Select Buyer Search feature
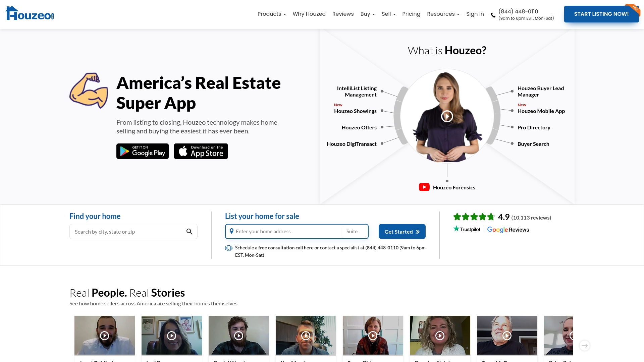Screen dimensions: 644x362 533,144
